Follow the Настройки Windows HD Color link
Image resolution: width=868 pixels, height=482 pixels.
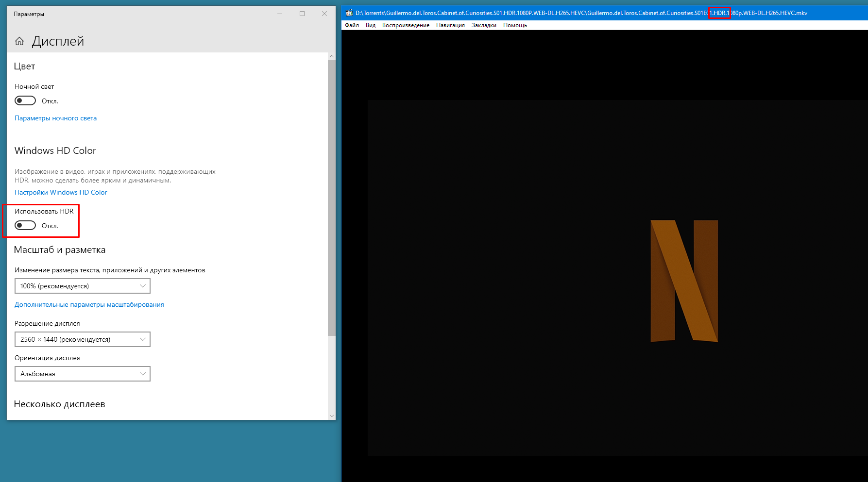point(61,192)
